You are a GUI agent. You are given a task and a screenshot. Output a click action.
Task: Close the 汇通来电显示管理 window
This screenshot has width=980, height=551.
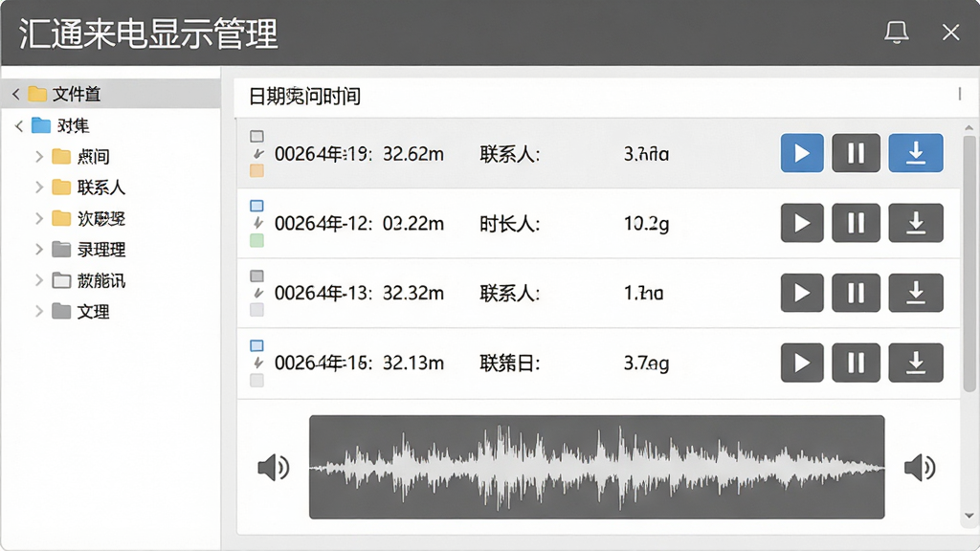point(950,32)
